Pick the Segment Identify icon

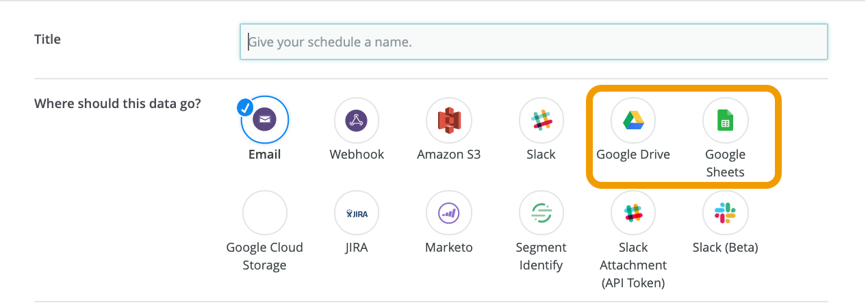[541, 213]
